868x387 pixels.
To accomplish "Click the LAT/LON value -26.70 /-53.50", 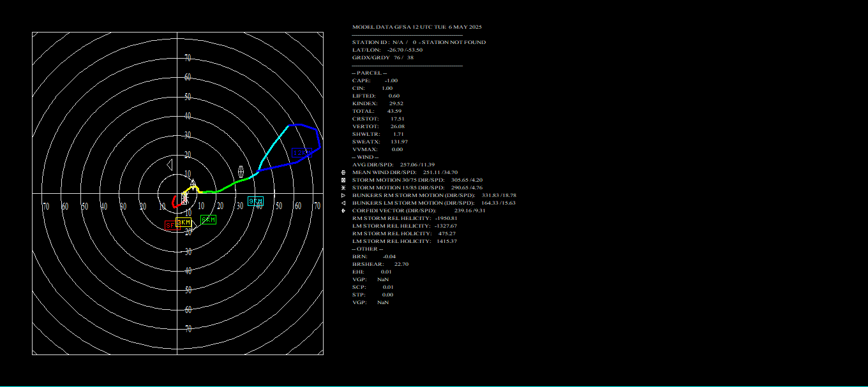I will coord(405,50).
